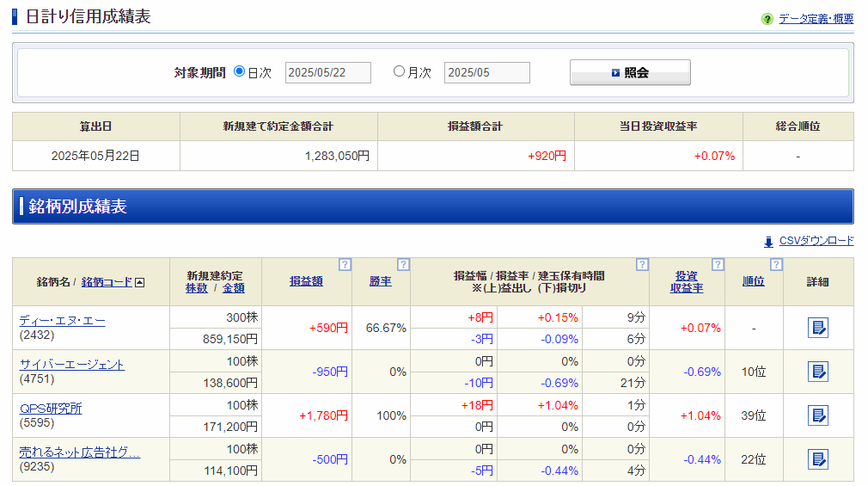
Task: Open the データ定義・概要 link
Action: [x=816, y=19]
